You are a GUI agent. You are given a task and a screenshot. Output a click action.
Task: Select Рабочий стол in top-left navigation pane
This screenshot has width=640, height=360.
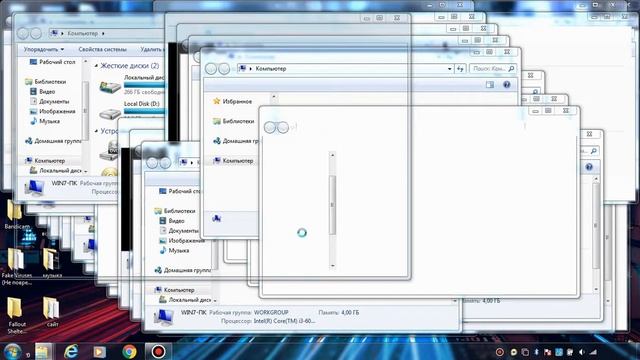pyautogui.click(x=52, y=62)
